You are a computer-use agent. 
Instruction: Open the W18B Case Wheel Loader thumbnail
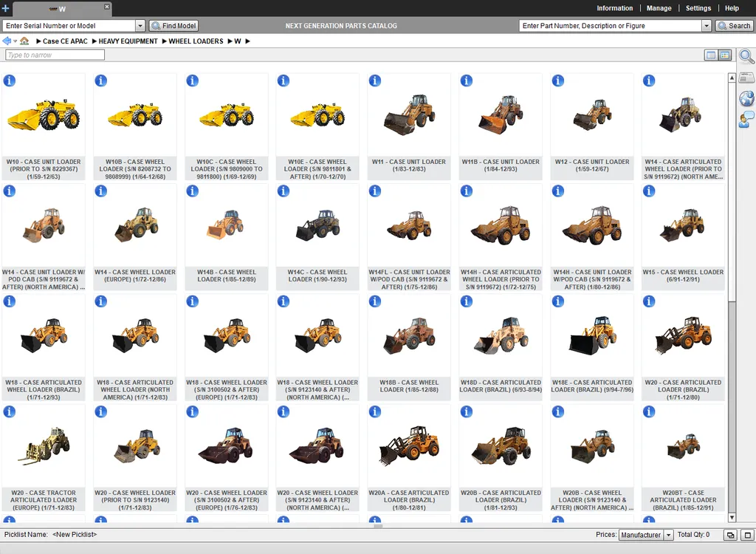tap(409, 335)
